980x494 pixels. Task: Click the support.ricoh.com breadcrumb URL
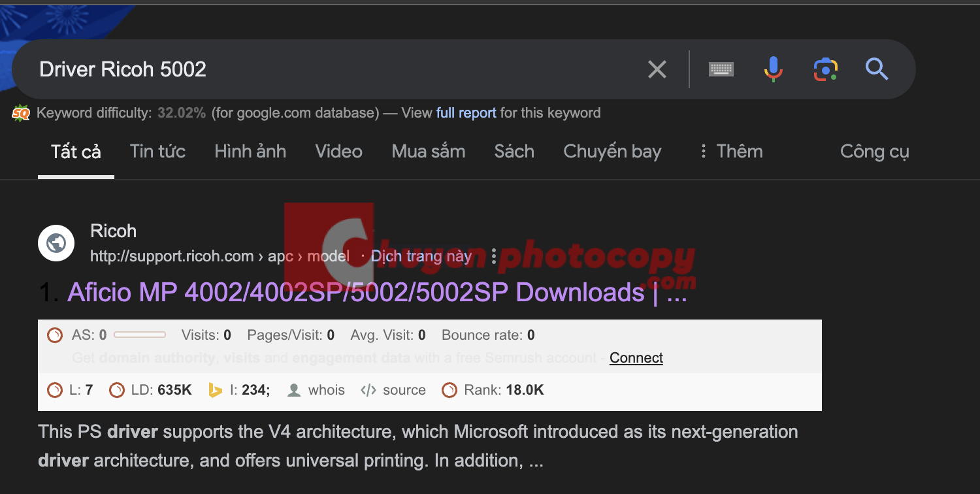(220, 256)
